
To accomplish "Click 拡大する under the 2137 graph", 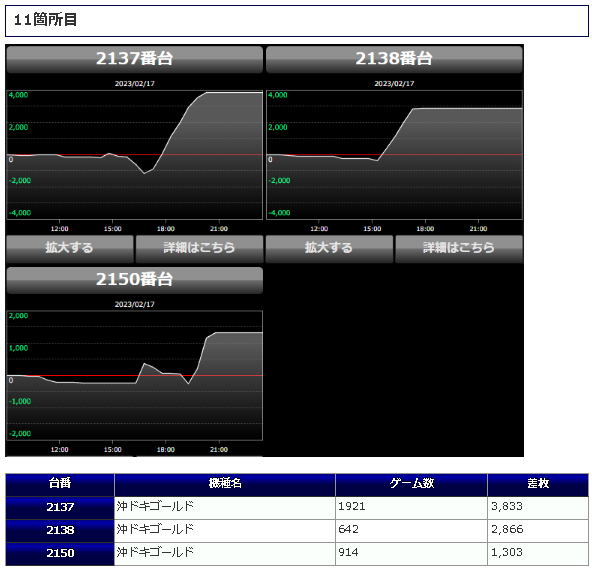I will (x=70, y=248).
